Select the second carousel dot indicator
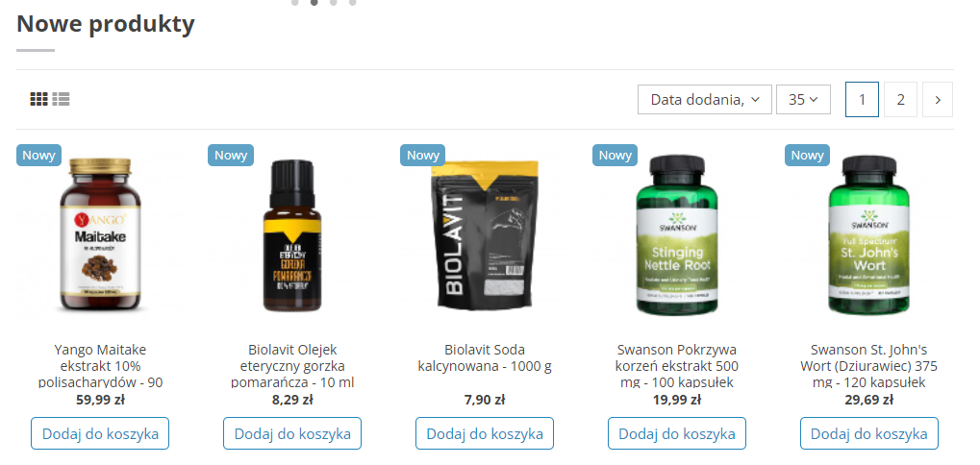This screenshot has width=980, height=465. click(314, 3)
